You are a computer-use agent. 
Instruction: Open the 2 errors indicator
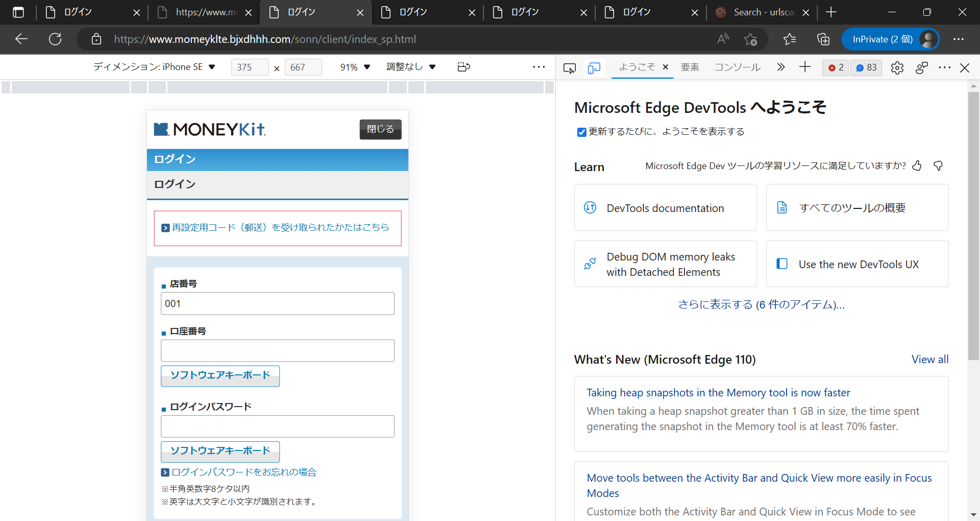[x=836, y=67]
